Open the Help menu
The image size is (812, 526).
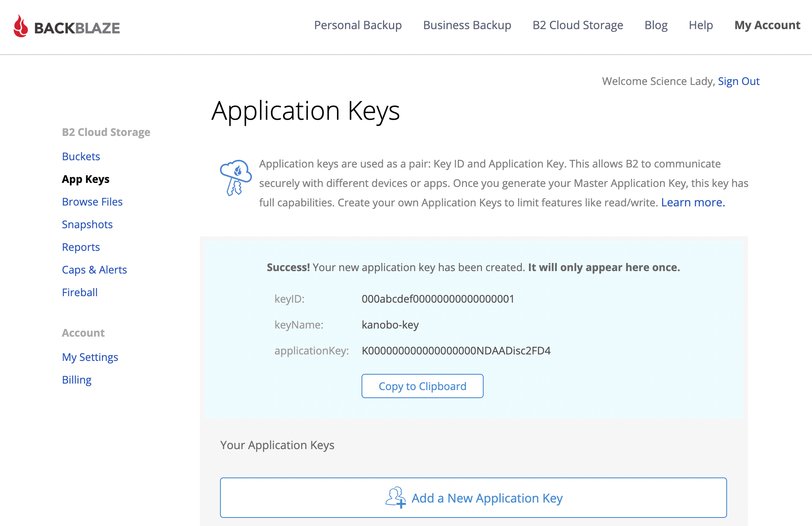point(701,25)
